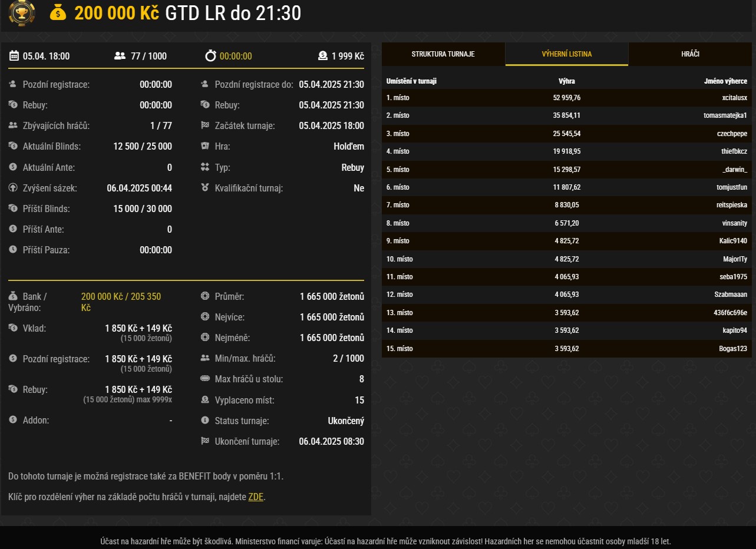Click the stopwatch icon beside 00:00:00

[210, 56]
